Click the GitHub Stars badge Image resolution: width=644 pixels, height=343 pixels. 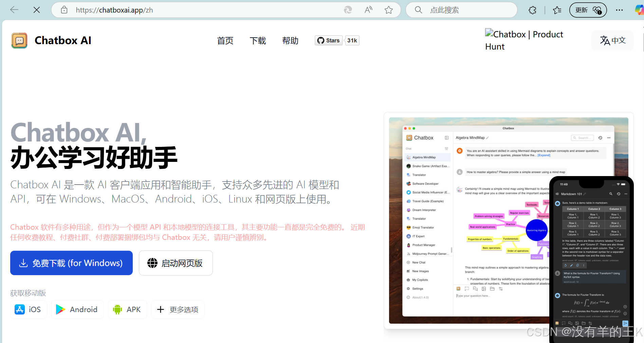pyautogui.click(x=329, y=40)
